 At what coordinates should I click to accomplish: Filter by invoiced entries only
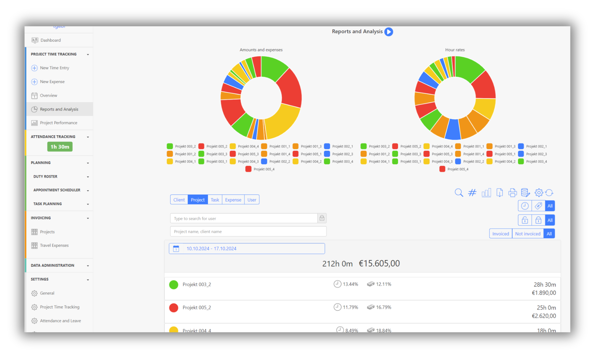(500, 233)
